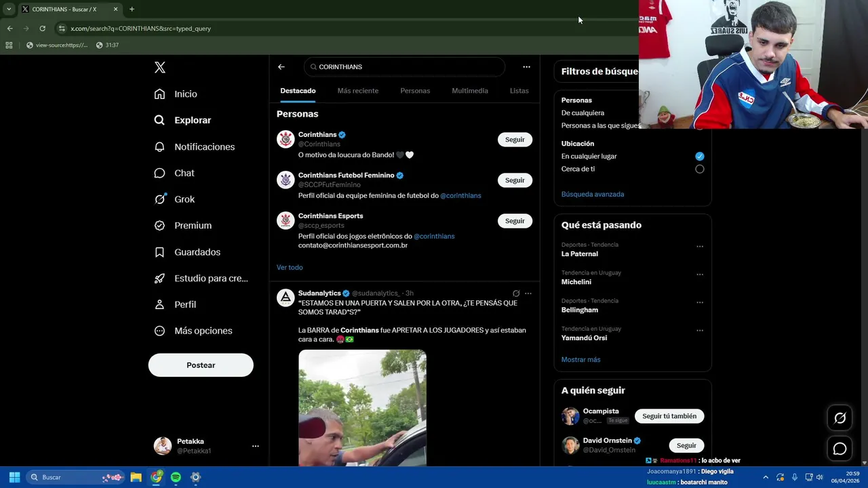Open options for Michelini trend
The image size is (868, 488).
(700, 274)
